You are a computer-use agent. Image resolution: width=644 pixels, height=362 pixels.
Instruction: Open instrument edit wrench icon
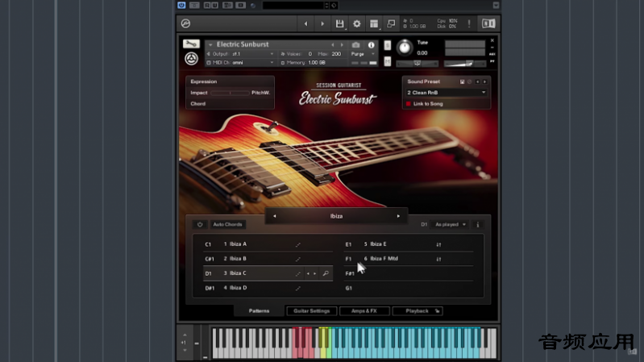(x=191, y=44)
